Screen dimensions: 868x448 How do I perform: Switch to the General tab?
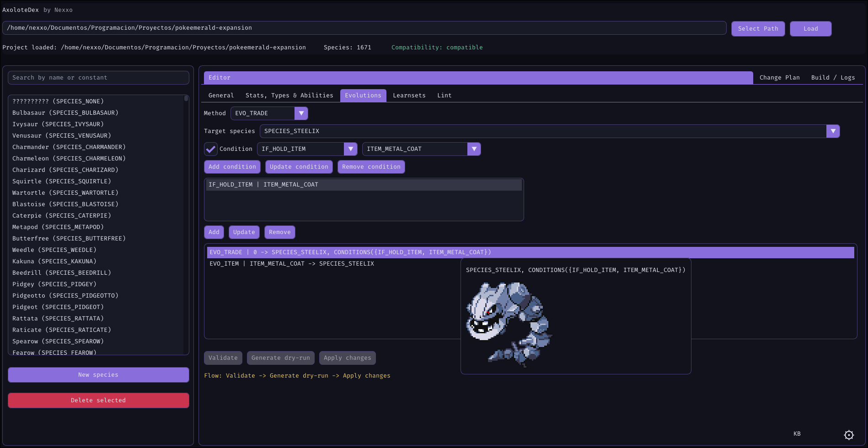(221, 96)
